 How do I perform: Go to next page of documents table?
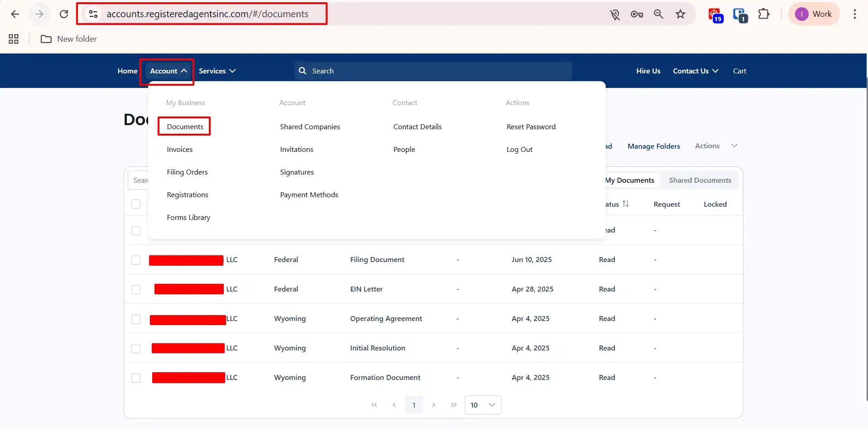(x=434, y=405)
